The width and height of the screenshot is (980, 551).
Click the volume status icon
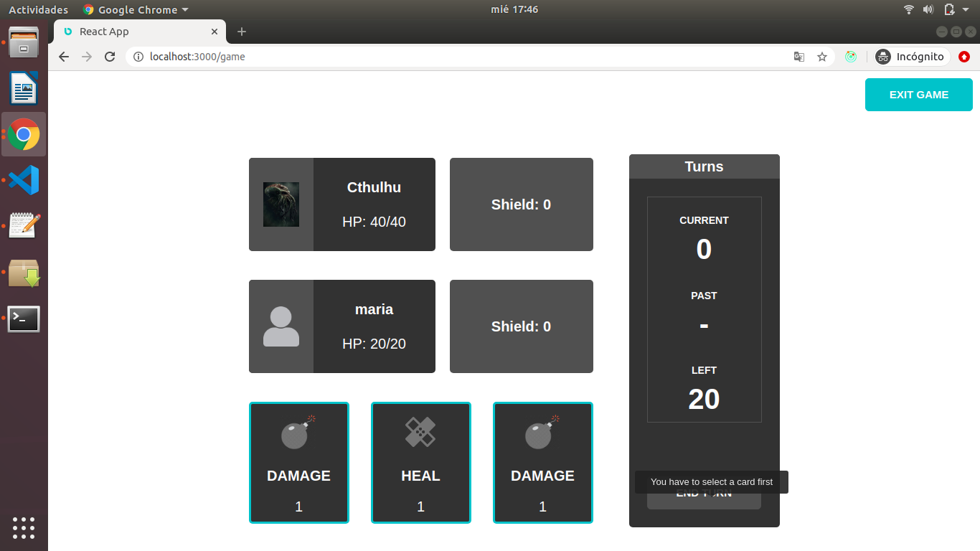[928, 9]
